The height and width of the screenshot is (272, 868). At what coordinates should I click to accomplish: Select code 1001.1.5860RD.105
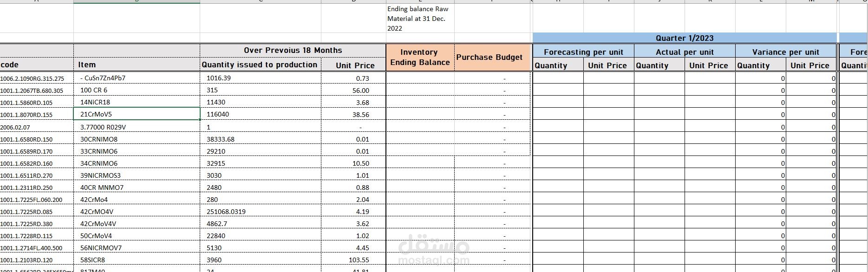tap(37, 102)
